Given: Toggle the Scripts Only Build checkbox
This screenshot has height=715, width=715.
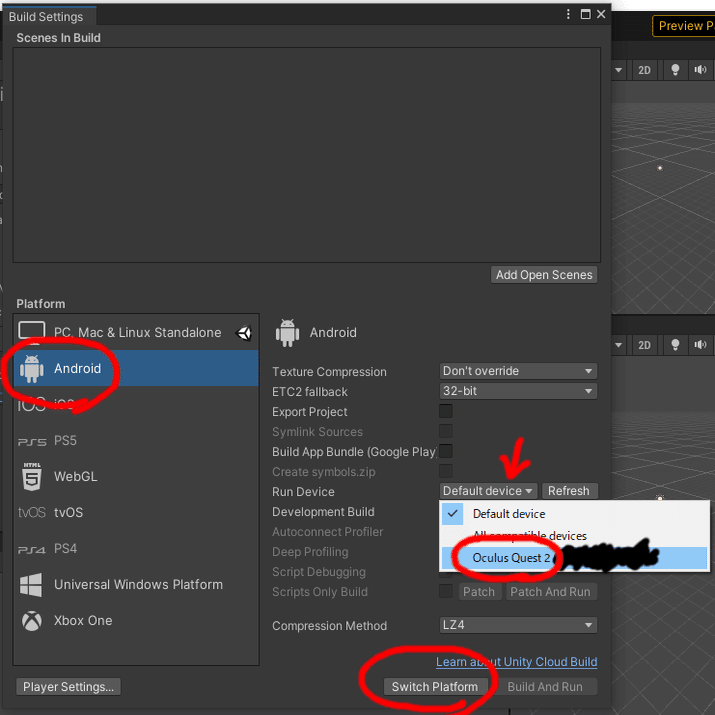Looking at the screenshot, I should (446, 591).
